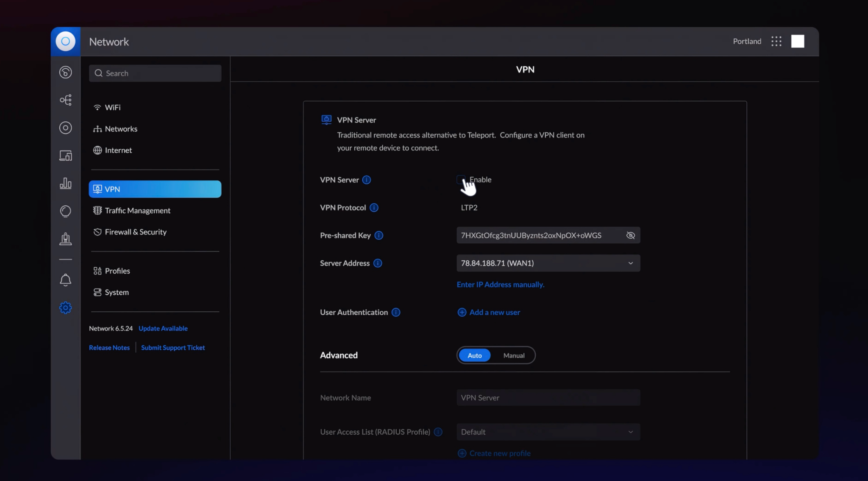Click Add a new user link
The width and height of the screenshot is (868, 481).
tap(494, 312)
